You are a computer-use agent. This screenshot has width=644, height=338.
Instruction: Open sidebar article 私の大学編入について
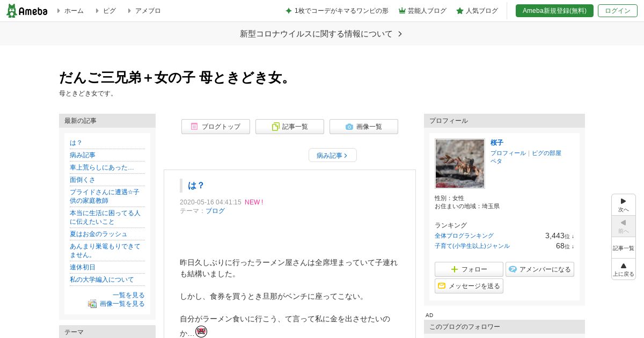click(x=102, y=280)
